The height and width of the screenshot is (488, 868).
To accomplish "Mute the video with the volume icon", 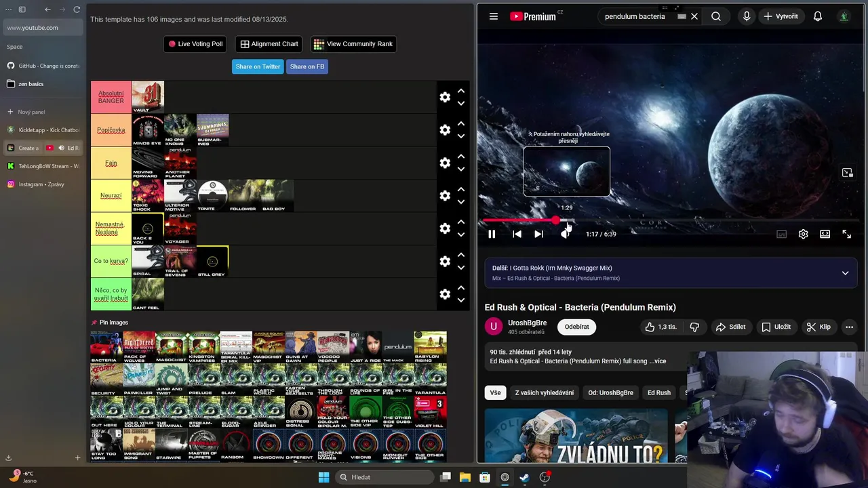I will tap(565, 234).
